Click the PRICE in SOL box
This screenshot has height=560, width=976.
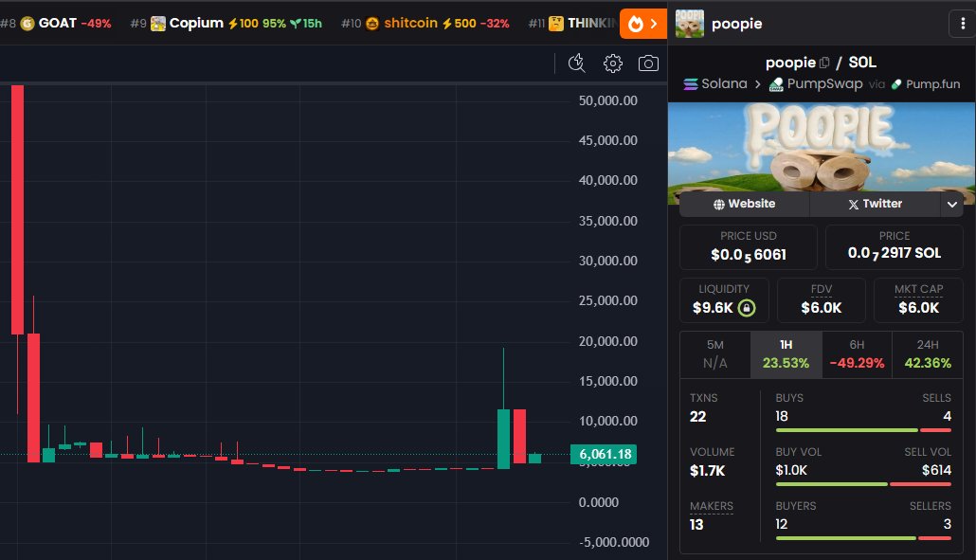[x=895, y=247]
